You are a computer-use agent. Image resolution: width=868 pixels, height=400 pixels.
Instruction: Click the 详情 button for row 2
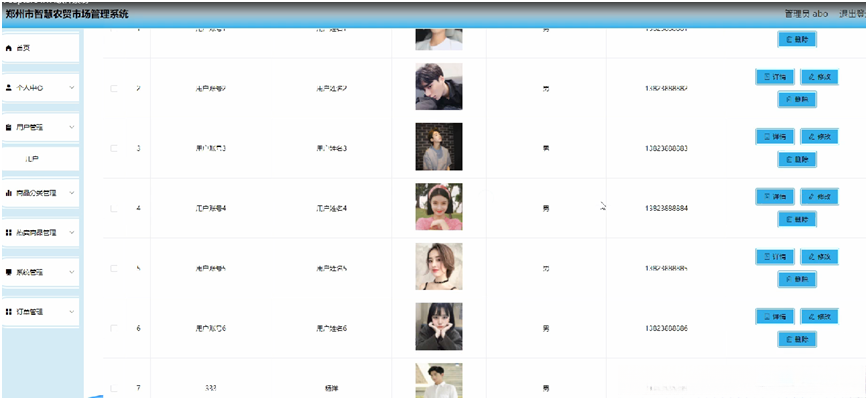[x=775, y=77]
